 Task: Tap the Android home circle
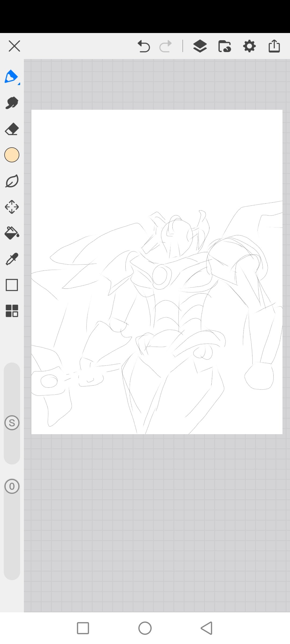(145, 628)
